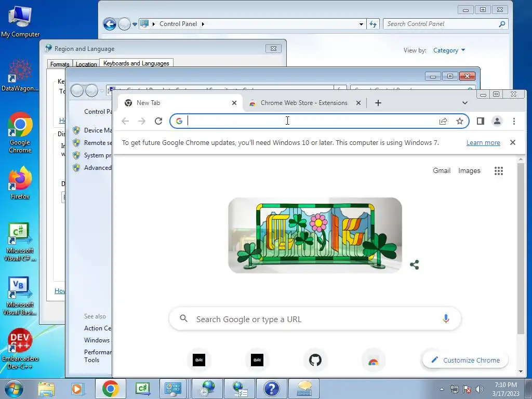Expand the Chrome tab search chevron
This screenshot has width=532, height=399.
point(465,103)
